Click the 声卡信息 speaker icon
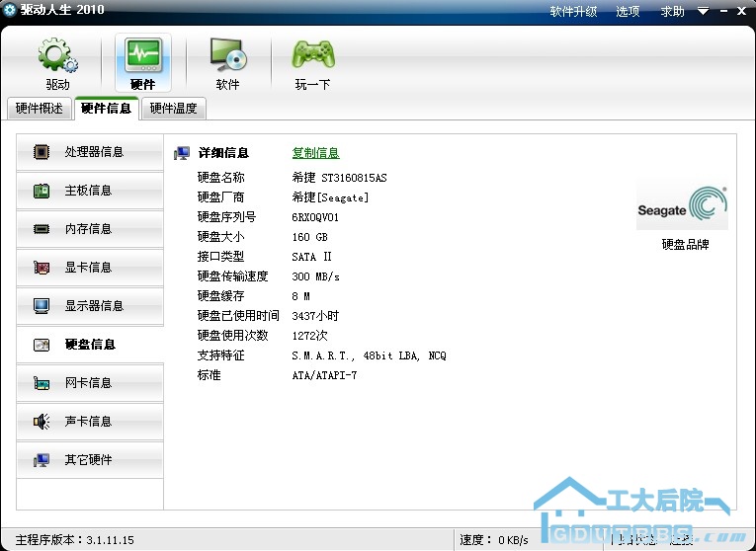 click(x=42, y=422)
